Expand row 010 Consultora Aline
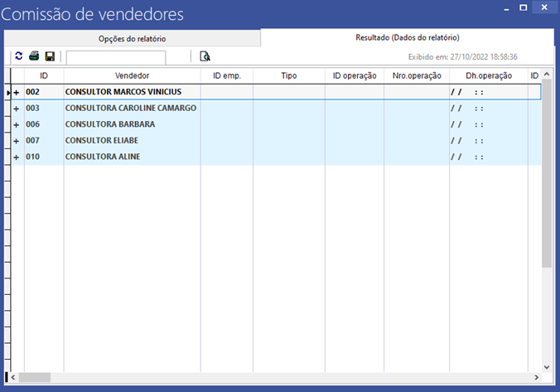560x392 pixels. 16,157
